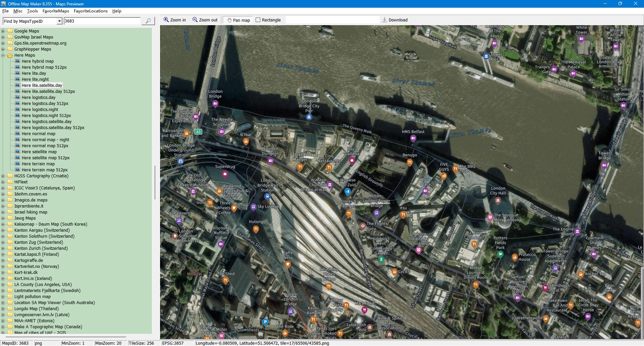Click the London City Hall map pin
The width and height of the screenshot is (644, 346).
click(x=498, y=200)
